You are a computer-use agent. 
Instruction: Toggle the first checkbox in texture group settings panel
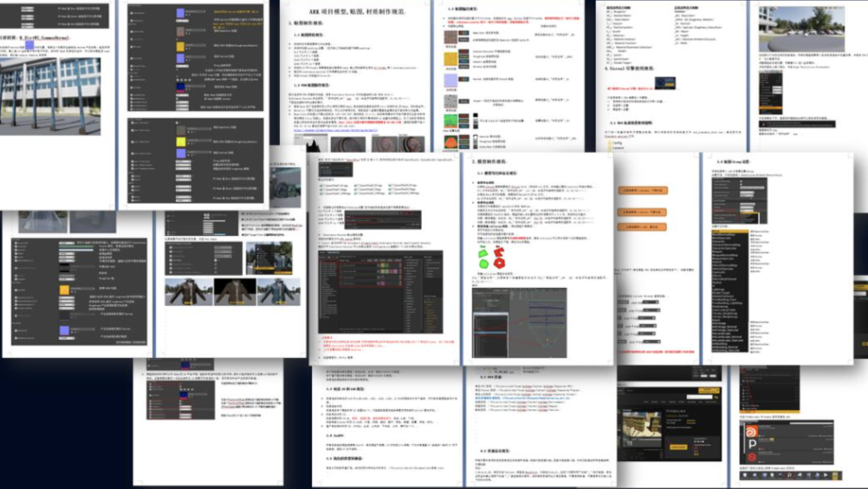741,182
